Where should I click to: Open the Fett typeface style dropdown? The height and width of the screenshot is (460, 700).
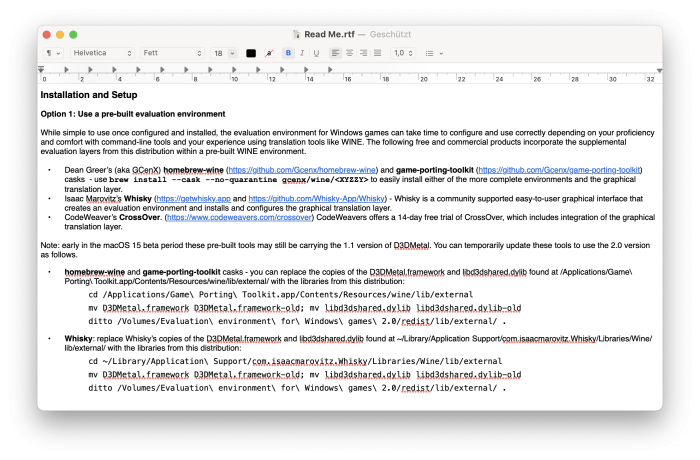pyautogui.click(x=172, y=53)
